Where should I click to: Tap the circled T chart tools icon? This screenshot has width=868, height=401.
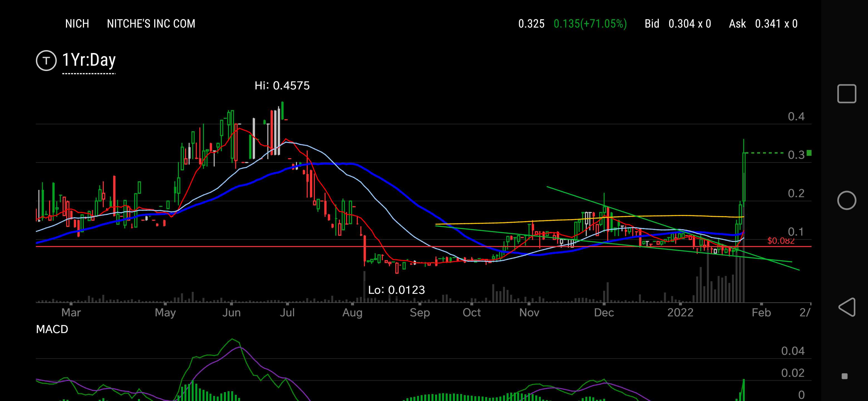46,61
